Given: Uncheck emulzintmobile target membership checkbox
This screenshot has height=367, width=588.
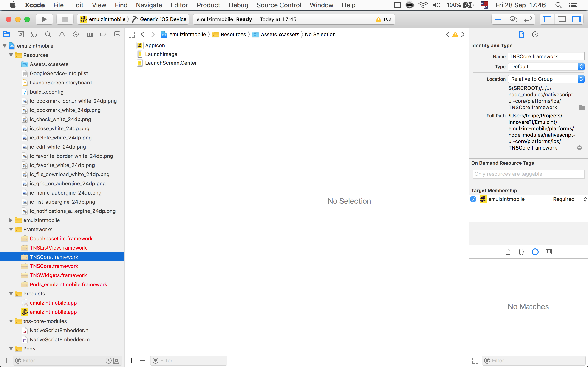Looking at the screenshot, I should pos(473,199).
